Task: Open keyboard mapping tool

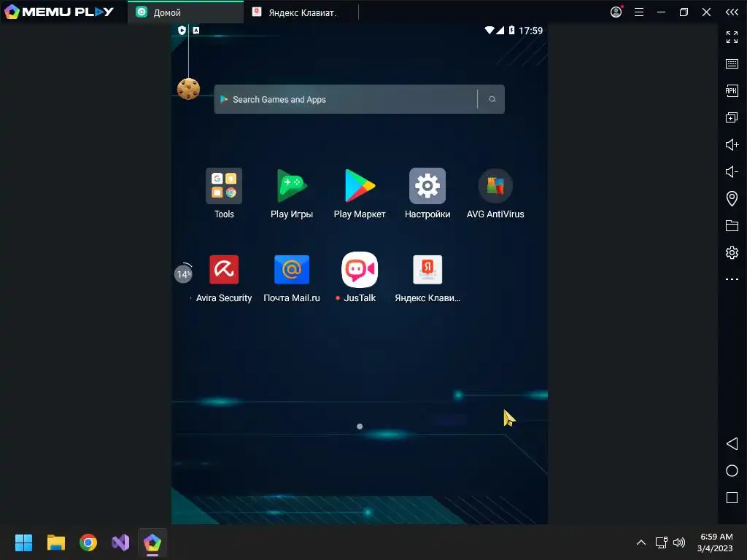Action: click(x=732, y=64)
